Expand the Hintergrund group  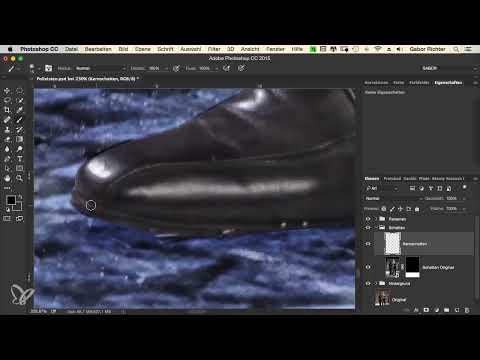(x=376, y=283)
